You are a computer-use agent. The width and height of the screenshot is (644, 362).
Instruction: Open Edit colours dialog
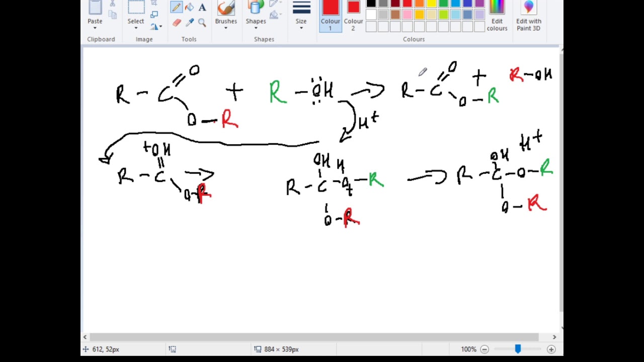497,16
